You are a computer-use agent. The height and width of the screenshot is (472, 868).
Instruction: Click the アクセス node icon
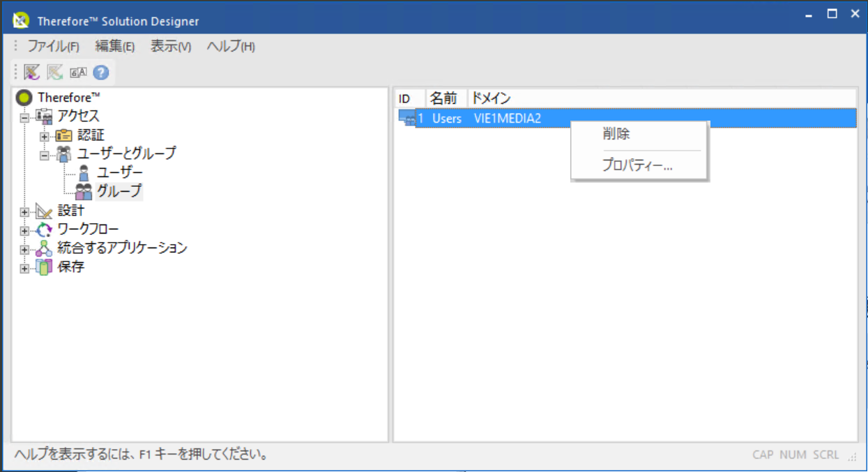tap(45, 116)
